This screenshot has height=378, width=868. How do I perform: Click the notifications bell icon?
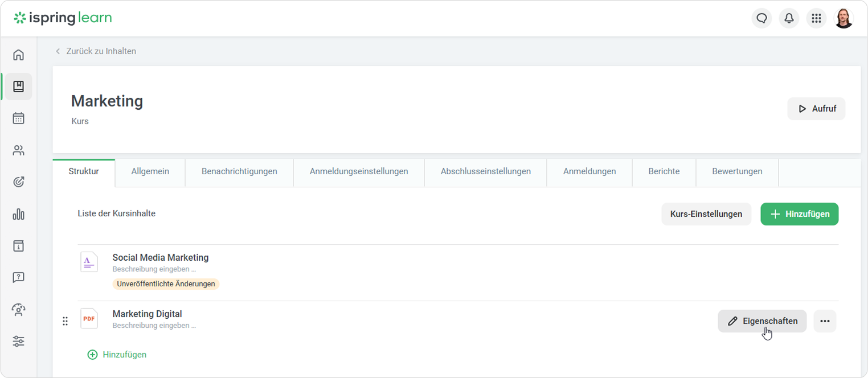point(789,18)
